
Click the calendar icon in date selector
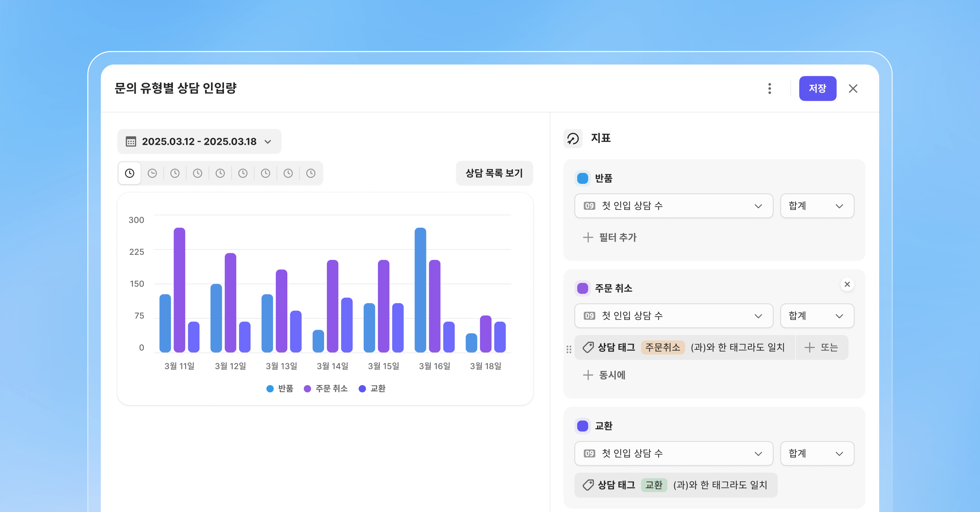[x=131, y=141]
